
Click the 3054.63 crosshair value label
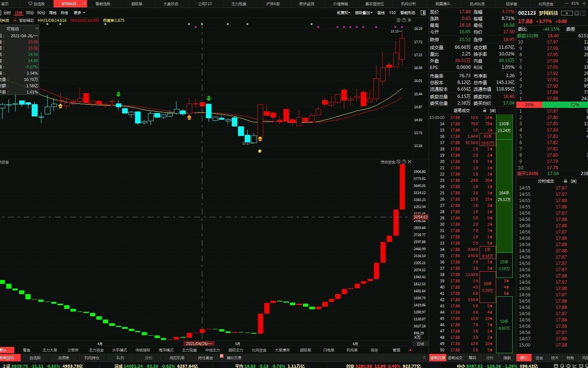pyautogui.click(x=420, y=217)
